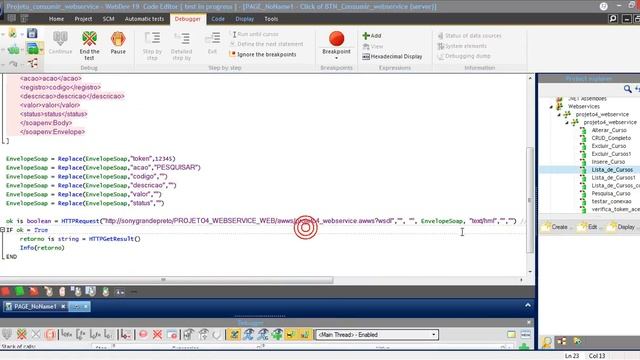Select testar_conexao in the tree
640x360 pixels.
pyautogui.click(x=611, y=201)
